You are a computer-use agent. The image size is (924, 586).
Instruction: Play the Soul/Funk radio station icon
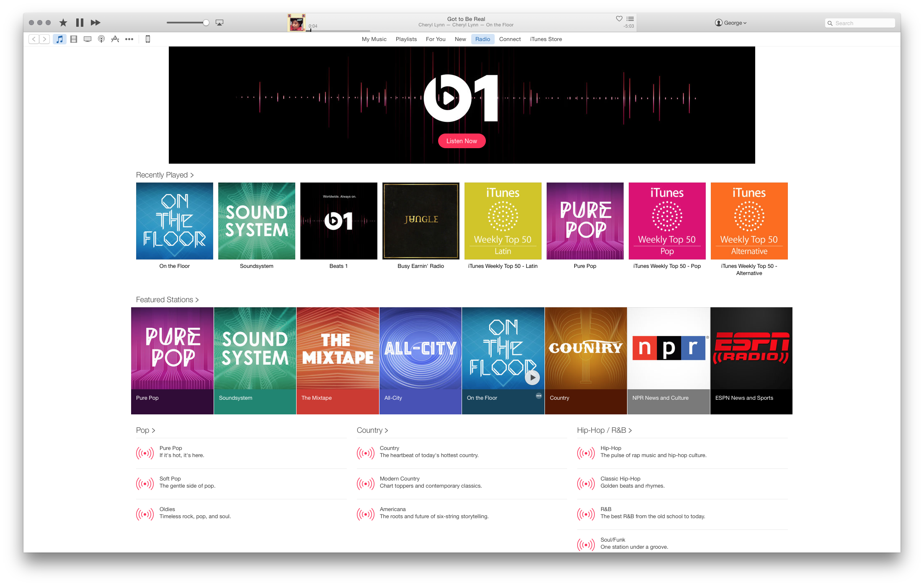[x=586, y=545]
